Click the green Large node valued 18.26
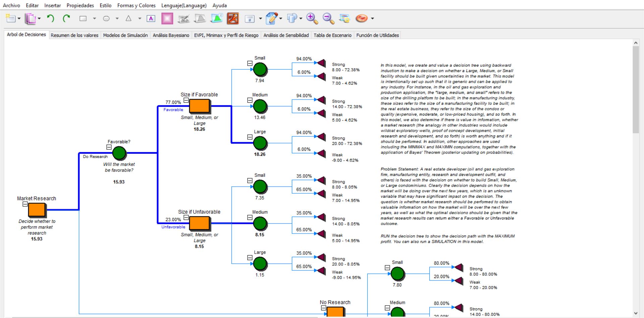The height and width of the screenshot is (318, 644). [260, 143]
